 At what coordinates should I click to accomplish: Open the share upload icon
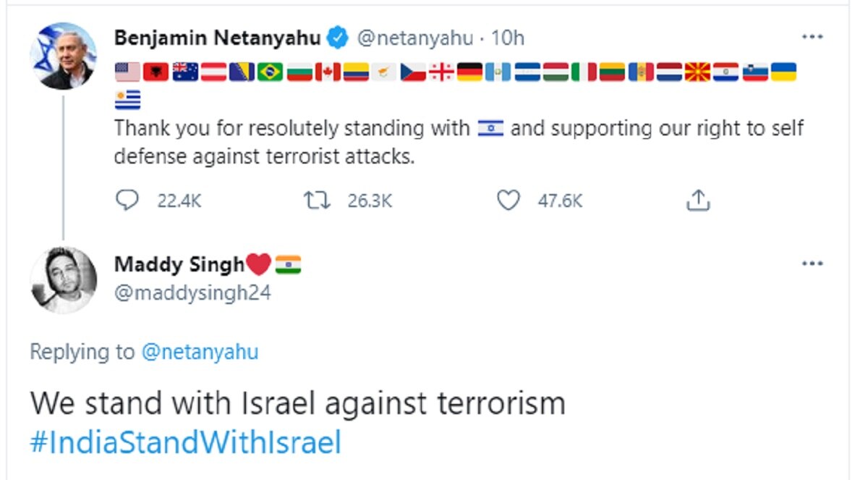(x=698, y=201)
